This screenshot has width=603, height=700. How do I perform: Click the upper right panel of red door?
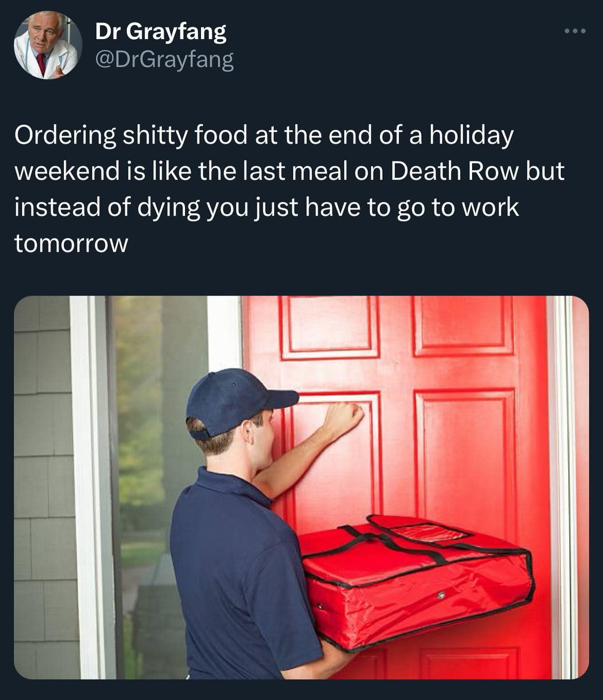tap(464, 326)
